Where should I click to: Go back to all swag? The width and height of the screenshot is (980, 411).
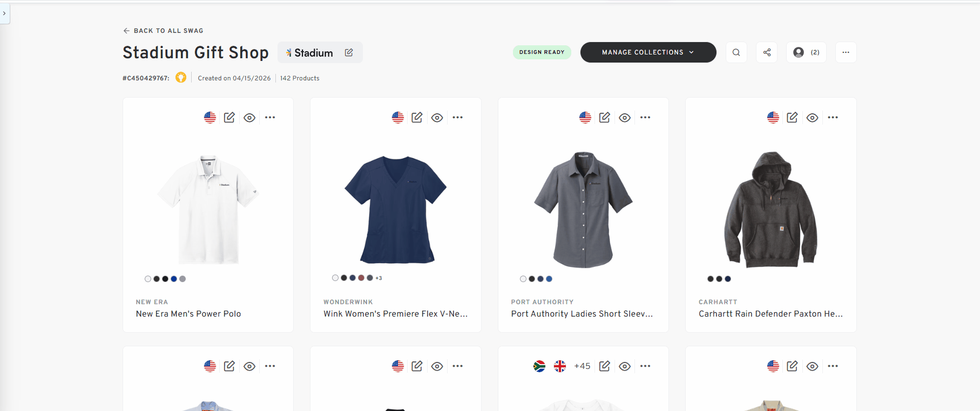tap(163, 31)
